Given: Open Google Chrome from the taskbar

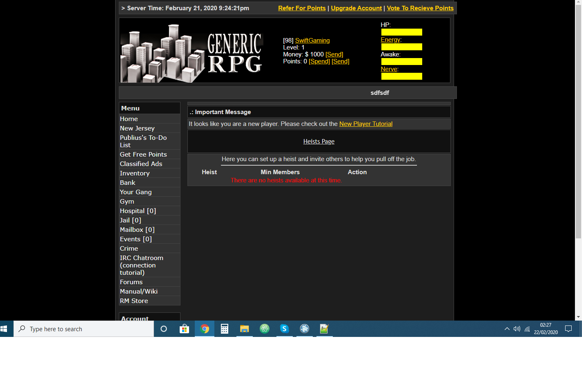Looking at the screenshot, I should tap(205, 329).
